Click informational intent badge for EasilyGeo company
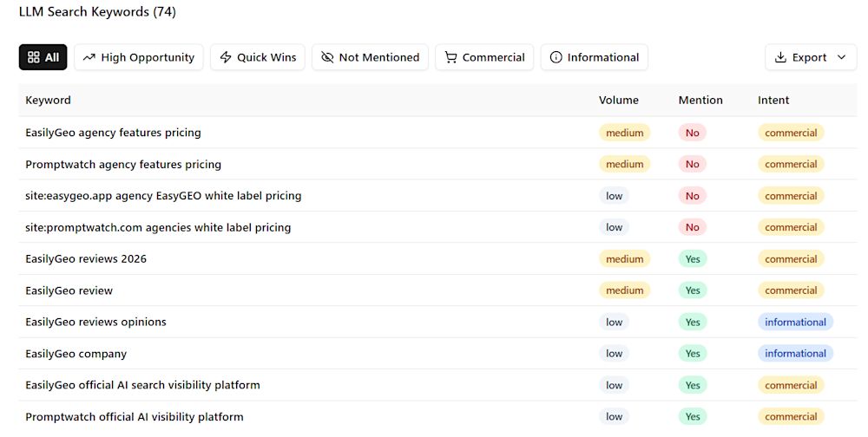 coord(795,354)
